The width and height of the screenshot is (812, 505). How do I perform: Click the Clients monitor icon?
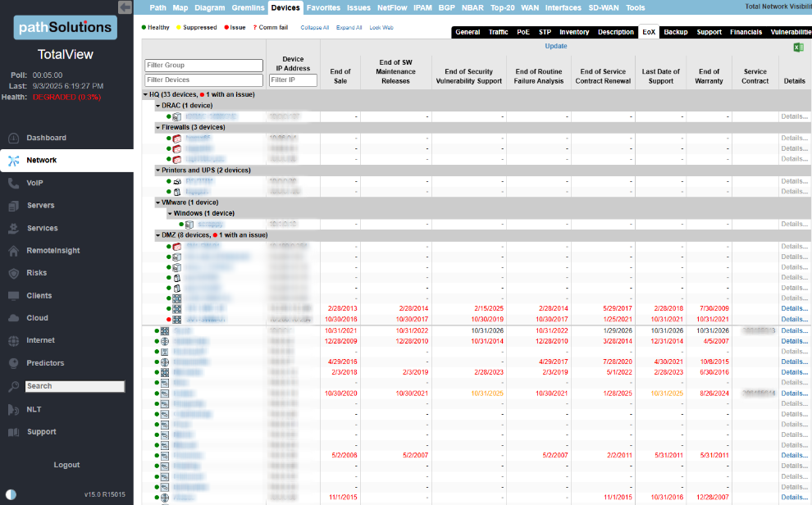[x=14, y=295]
